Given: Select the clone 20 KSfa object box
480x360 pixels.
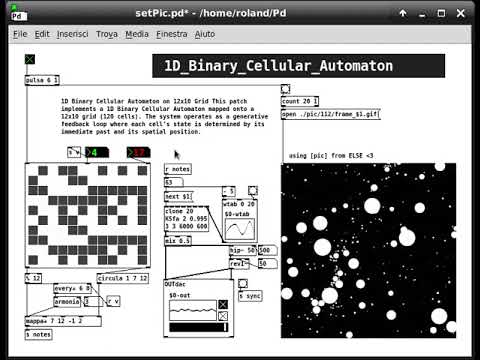Looking at the screenshot, I should coord(187,219).
